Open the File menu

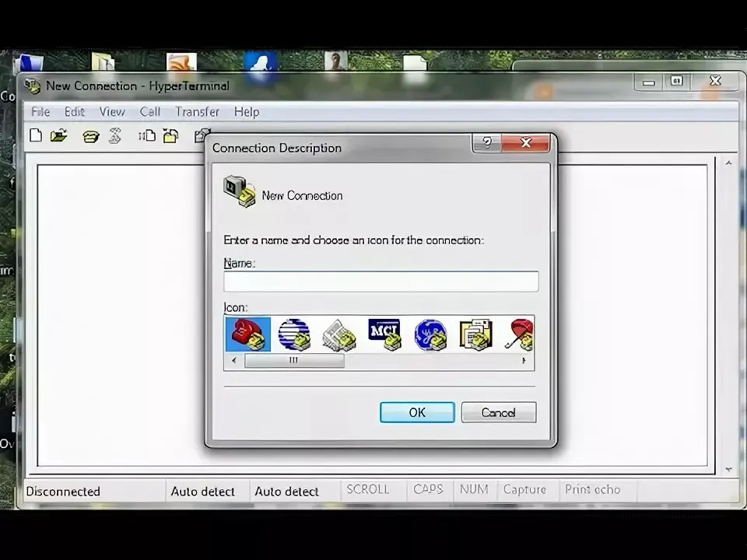click(x=40, y=112)
